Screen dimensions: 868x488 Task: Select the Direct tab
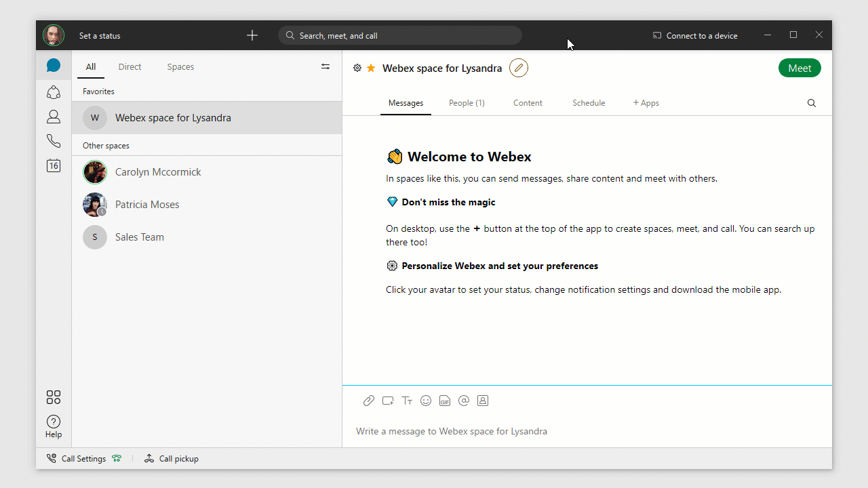(x=130, y=67)
